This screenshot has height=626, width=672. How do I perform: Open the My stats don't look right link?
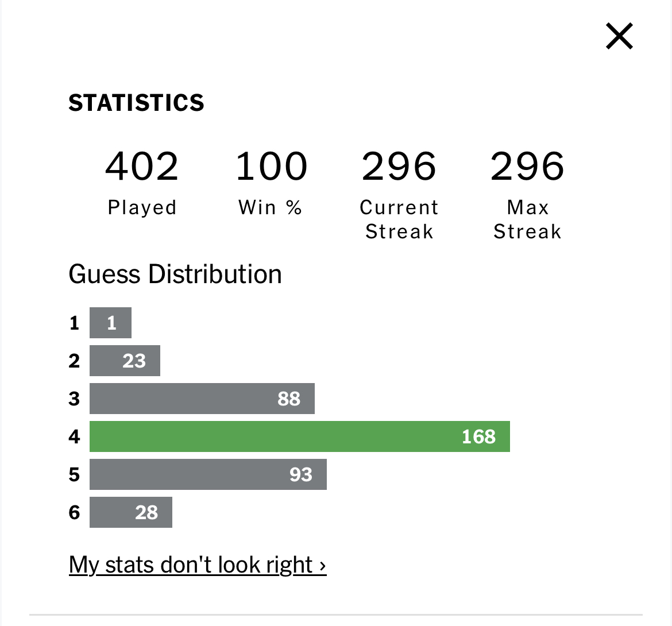click(x=198, y=565)
